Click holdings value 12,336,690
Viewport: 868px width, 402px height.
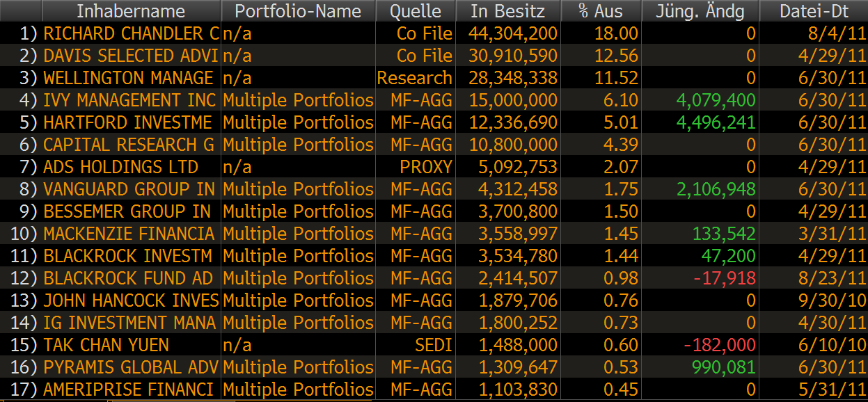click(513, 122)
